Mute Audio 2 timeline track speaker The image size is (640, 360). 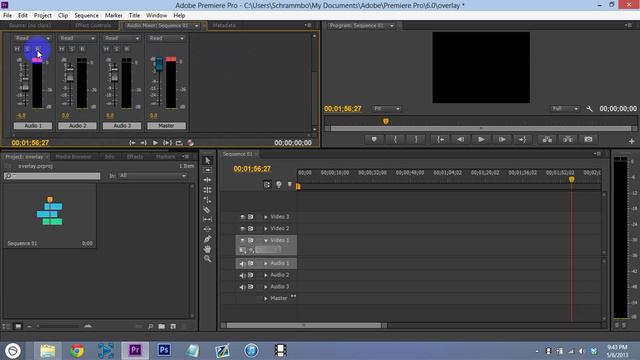click(242, 275)
